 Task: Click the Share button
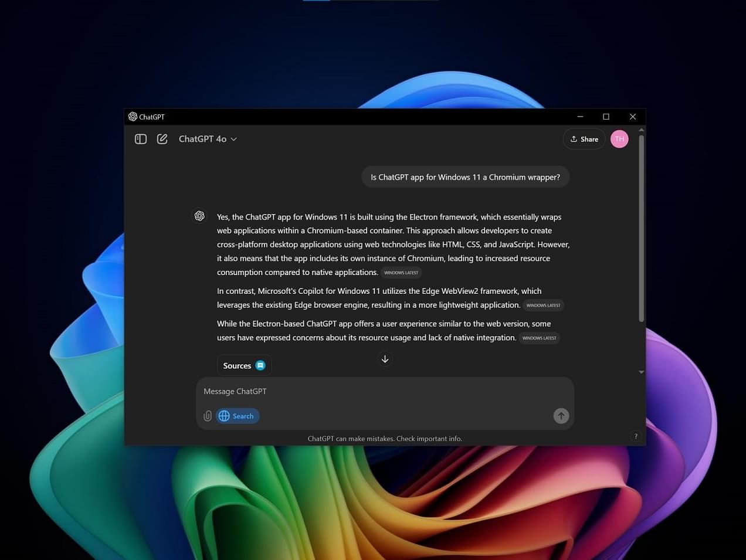(x=584, y=139)
